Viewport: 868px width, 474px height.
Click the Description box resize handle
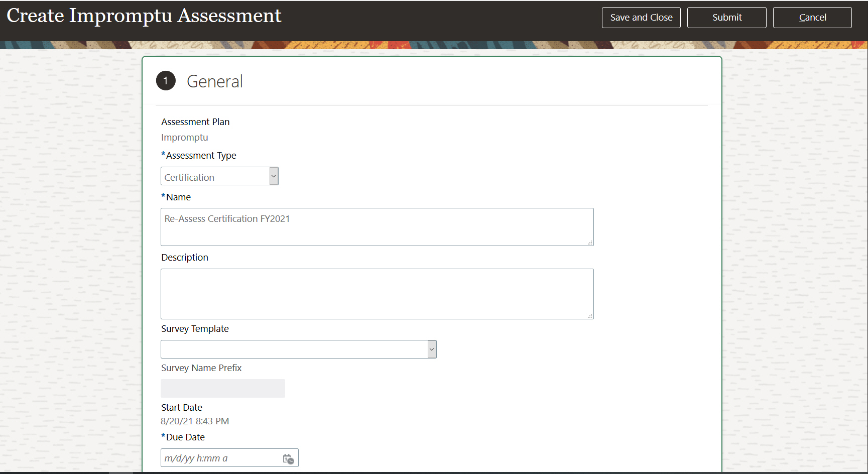pyautogui.click(x=590, y=316)
